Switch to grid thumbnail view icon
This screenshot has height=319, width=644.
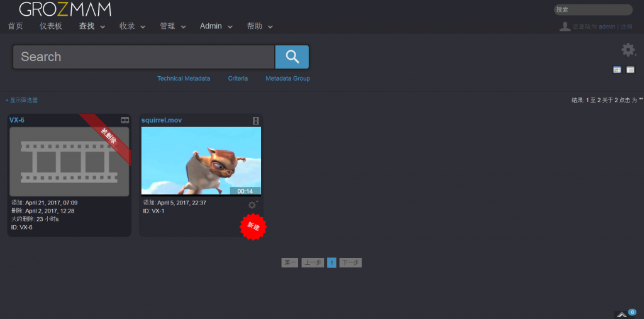coord(617,70)
